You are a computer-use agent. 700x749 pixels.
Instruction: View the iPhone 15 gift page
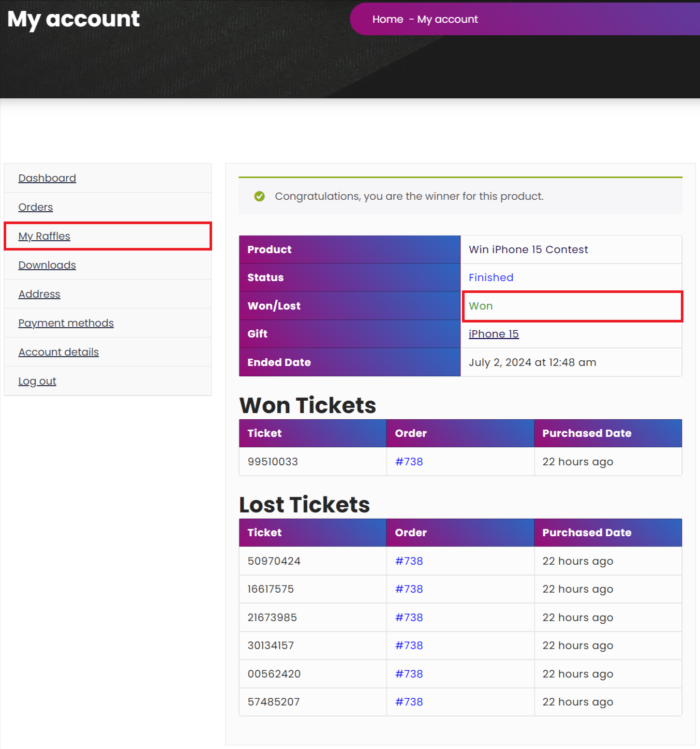click(493, 333)
